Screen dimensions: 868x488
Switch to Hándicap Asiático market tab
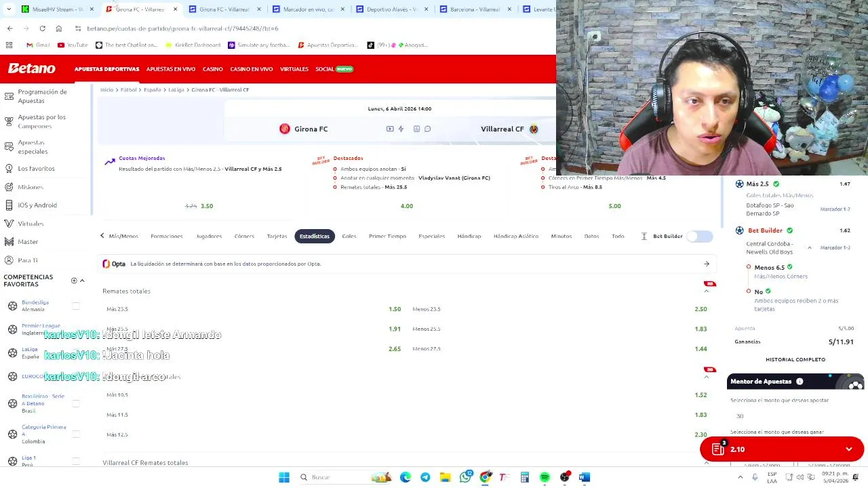(x=516, y=236)
